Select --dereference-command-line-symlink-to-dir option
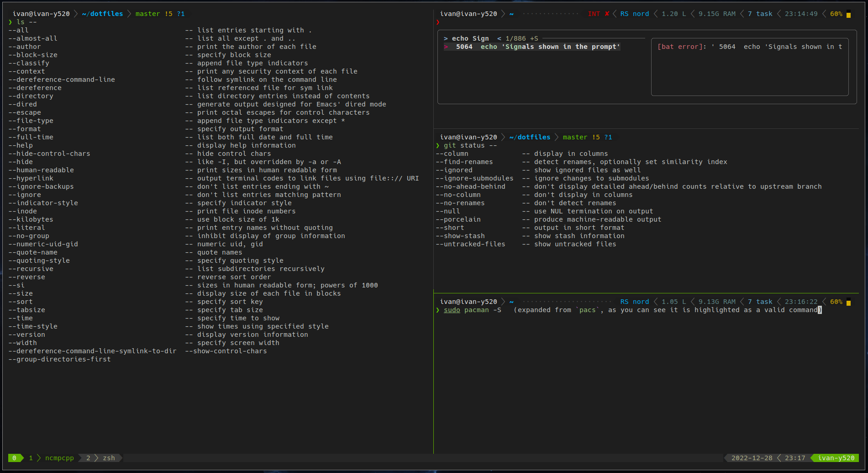The width and height of the screenshot is (868, 473). (x=93, y=351)
